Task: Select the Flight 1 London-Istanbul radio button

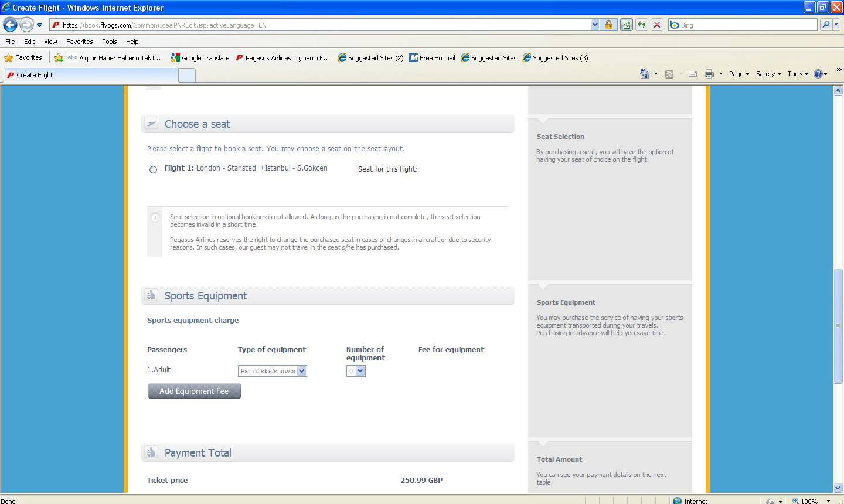Action: pyautogui.click(x=153, y=169)
